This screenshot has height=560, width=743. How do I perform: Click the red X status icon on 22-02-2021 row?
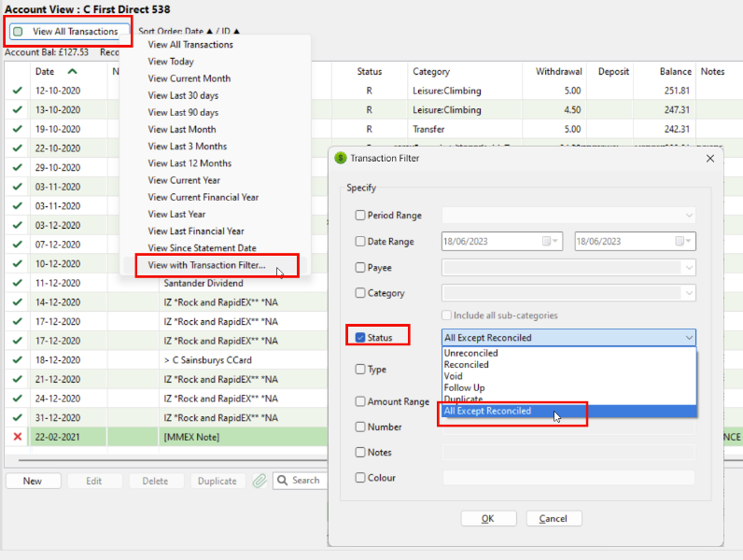coord(17,437)
